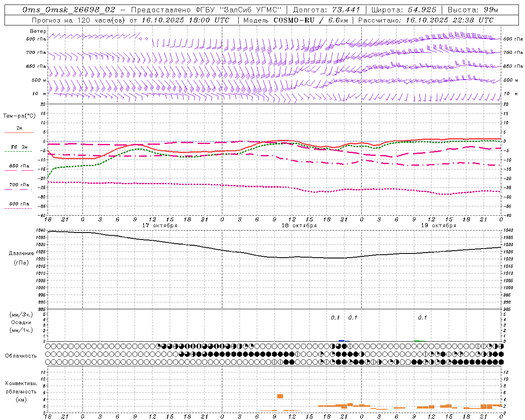Click the green precipitation bar
This screenshot has width=525, height=420.
pos(417,340)
